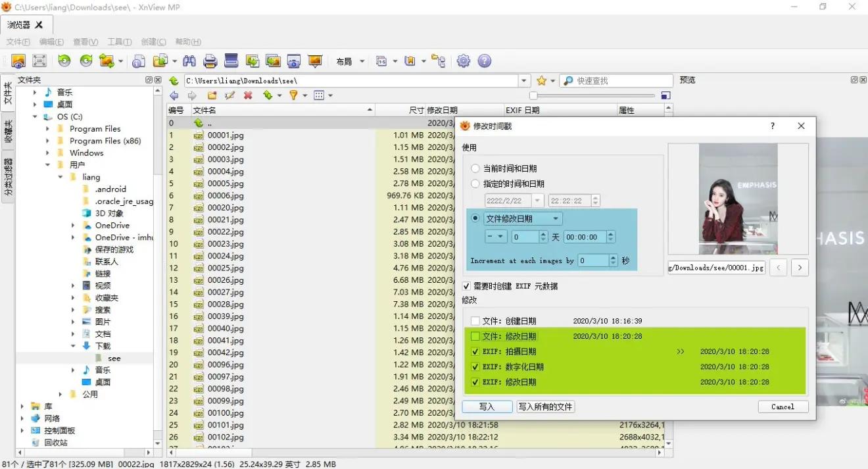Click the green Refresh icon in the toolbar
This screenshot has height=469, width=868.
(x=86, y=61)
